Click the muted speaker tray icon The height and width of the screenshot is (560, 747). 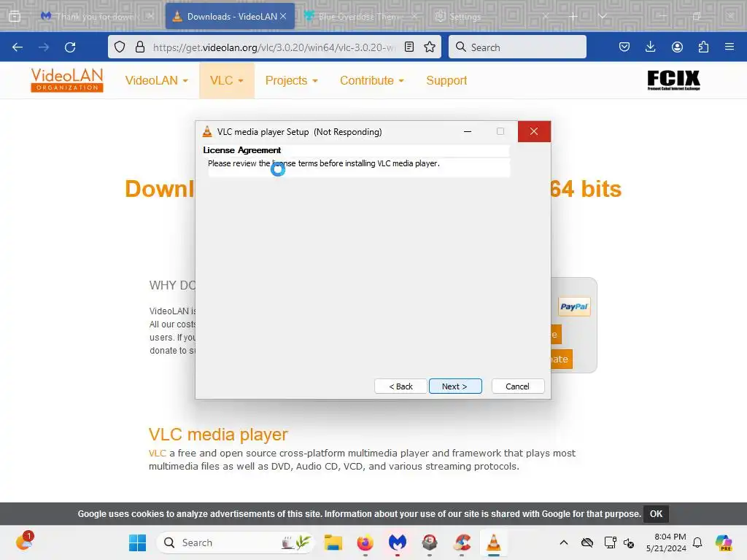pyautogui.click(x=629, y=542)
